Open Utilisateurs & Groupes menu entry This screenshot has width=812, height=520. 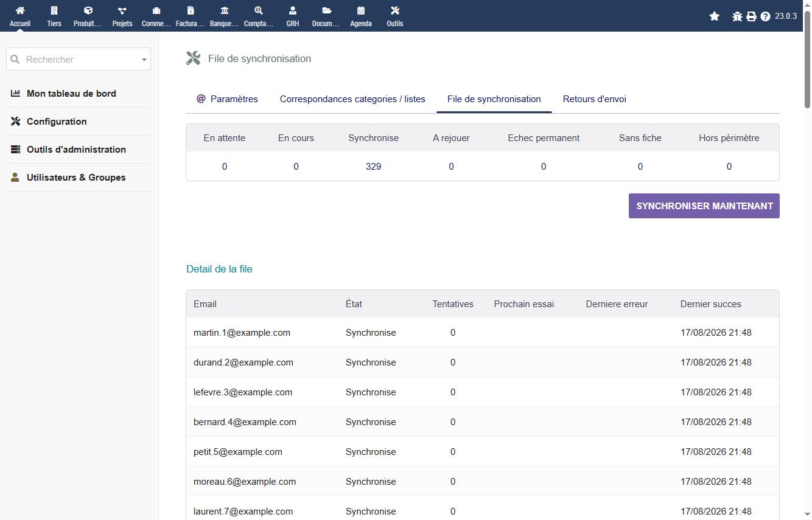(x=76, y=178)
